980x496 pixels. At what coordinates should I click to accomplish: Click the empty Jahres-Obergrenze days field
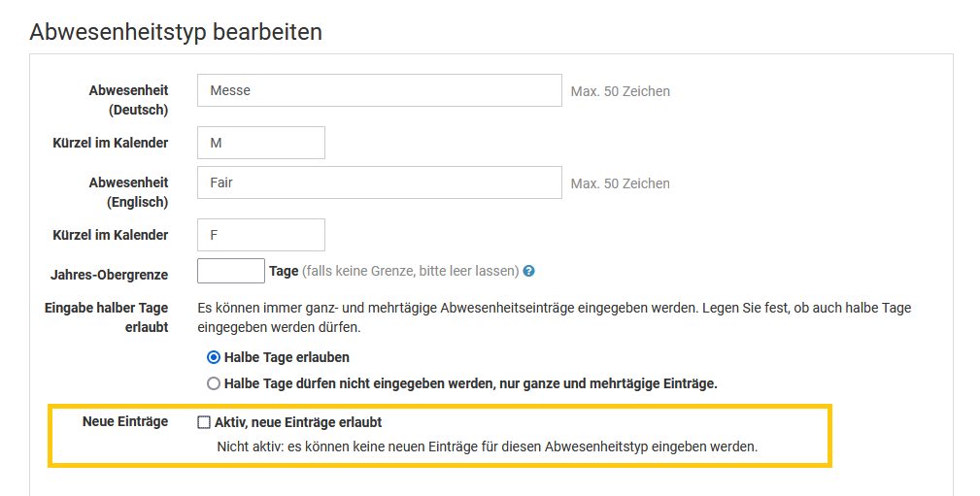[x=230, y=271]
